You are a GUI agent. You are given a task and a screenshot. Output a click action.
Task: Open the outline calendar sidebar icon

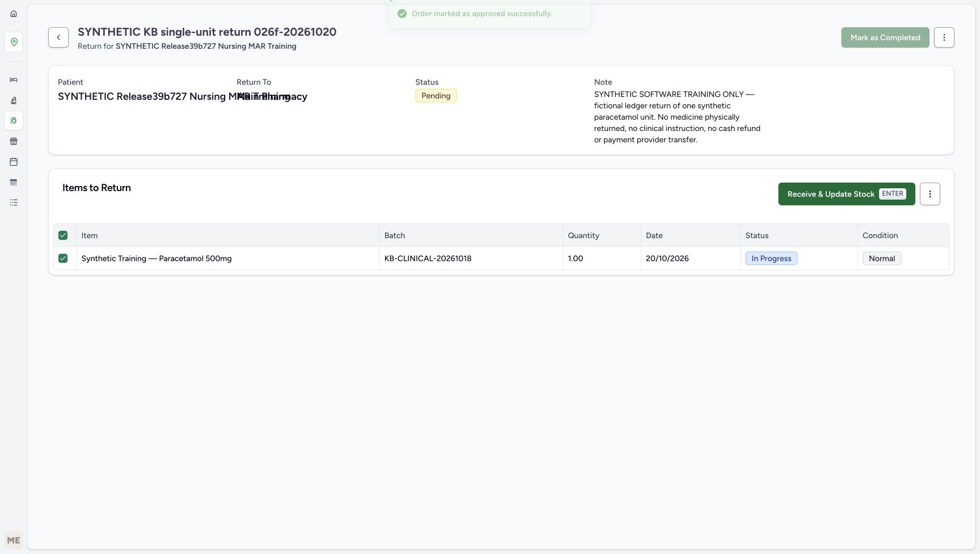[14, 162]
